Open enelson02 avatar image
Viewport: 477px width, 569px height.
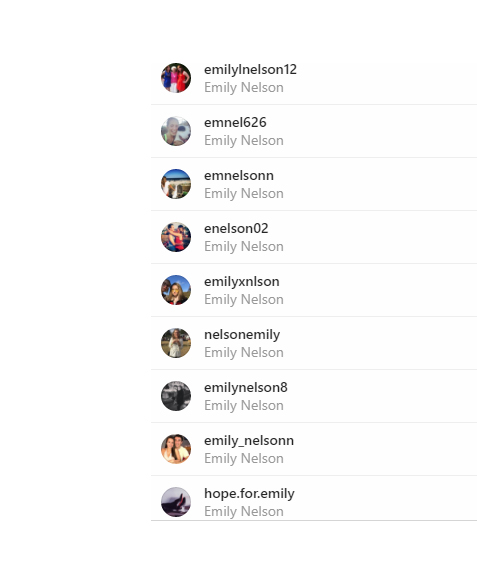point(176,237)
